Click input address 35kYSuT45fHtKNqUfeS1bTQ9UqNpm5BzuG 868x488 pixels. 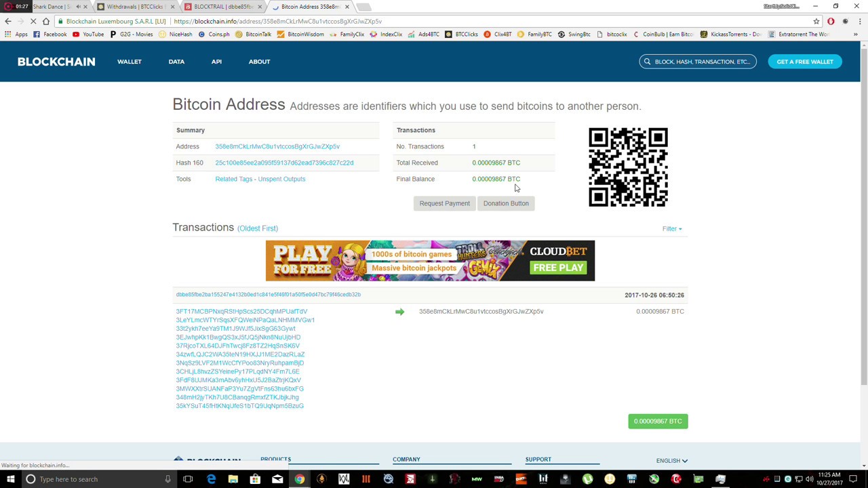[x=239, y=406]
